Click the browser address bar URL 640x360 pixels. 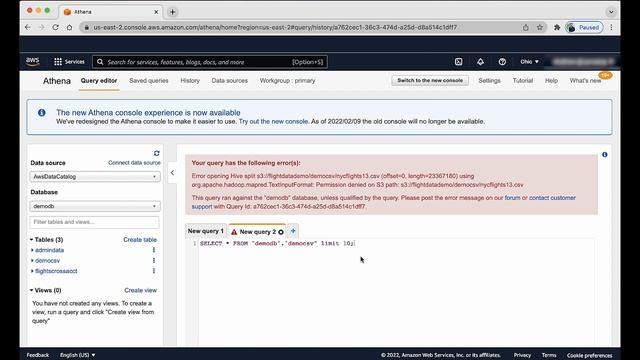point(275,27)
